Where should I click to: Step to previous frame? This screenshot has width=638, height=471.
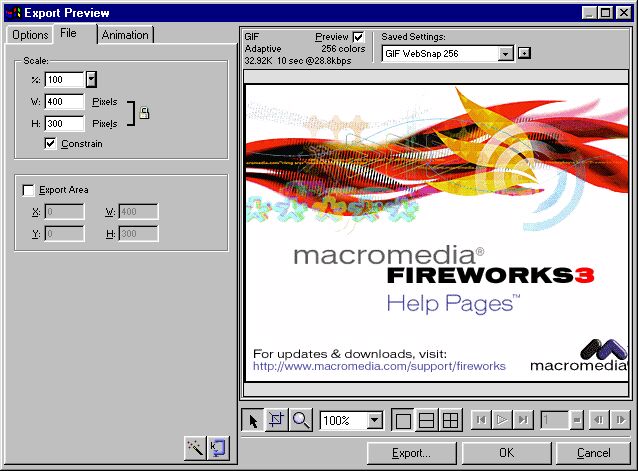click(599, 420)
